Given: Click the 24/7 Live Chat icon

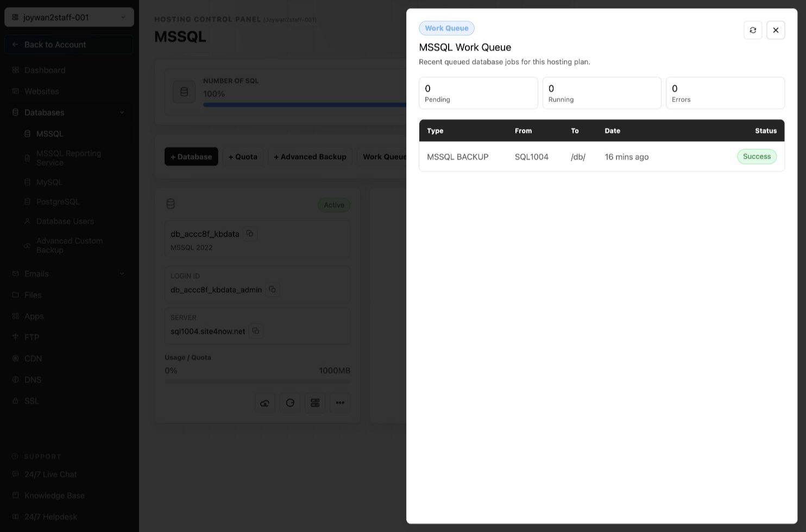Looking at the screenshot, I should (15, 474).
